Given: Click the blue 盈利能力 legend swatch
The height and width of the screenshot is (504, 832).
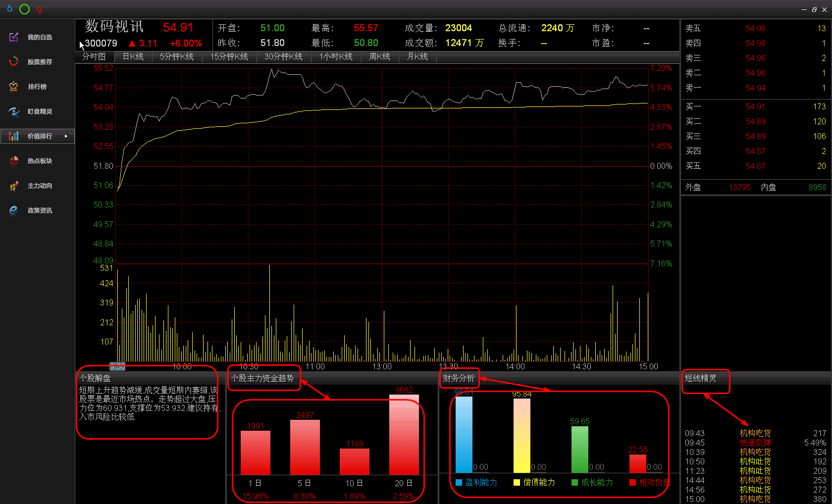Looking at the screenshot, I should coord(459,482).
